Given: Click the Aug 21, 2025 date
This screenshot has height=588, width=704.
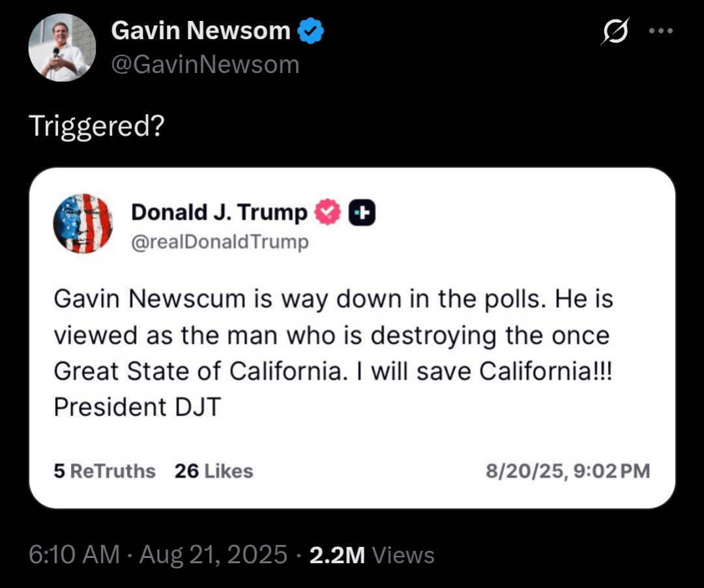Looking at the screenshot, I should click(x=213, y=554).
